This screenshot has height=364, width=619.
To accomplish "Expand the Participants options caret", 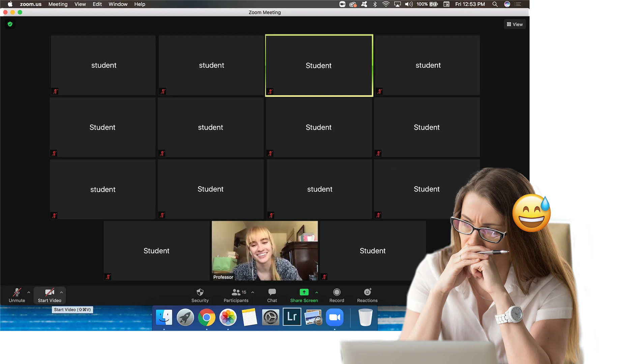I will pos(253,292).
